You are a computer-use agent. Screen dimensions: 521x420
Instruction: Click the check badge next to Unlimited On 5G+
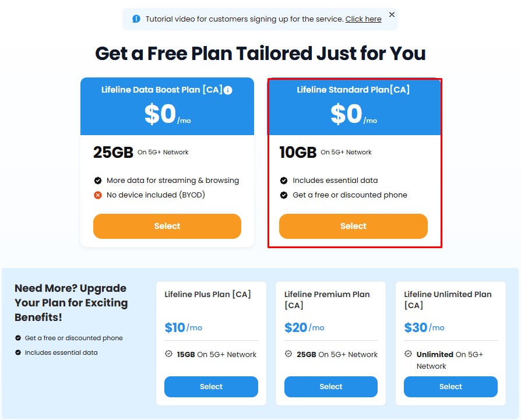click(408, 354)
